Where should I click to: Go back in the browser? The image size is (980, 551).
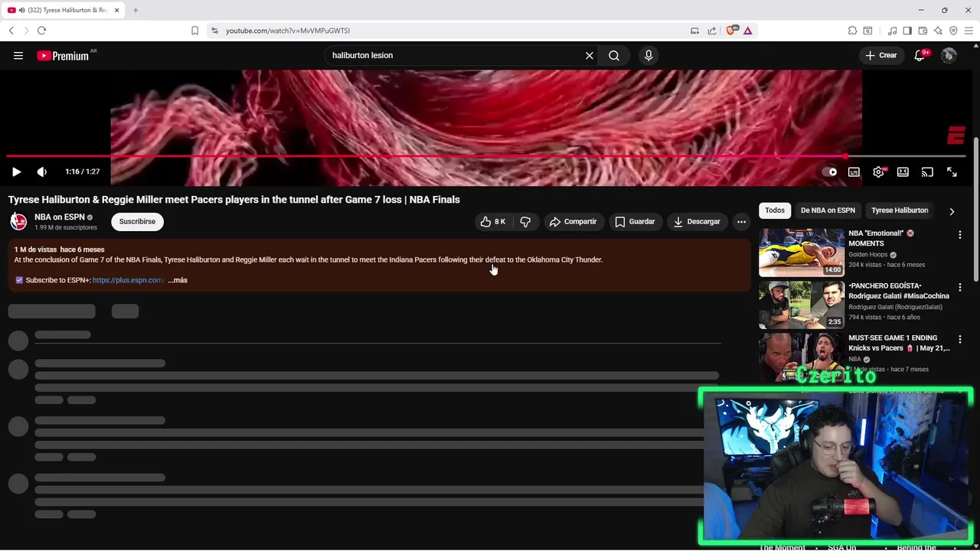coord(11,31)
